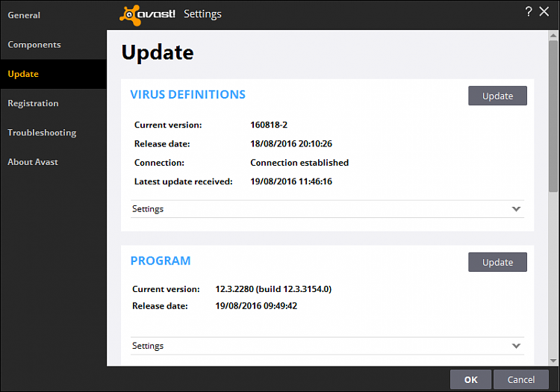Click the scrollbar down arrow
The image size is (560, 392).
click(x=553, y=361)
